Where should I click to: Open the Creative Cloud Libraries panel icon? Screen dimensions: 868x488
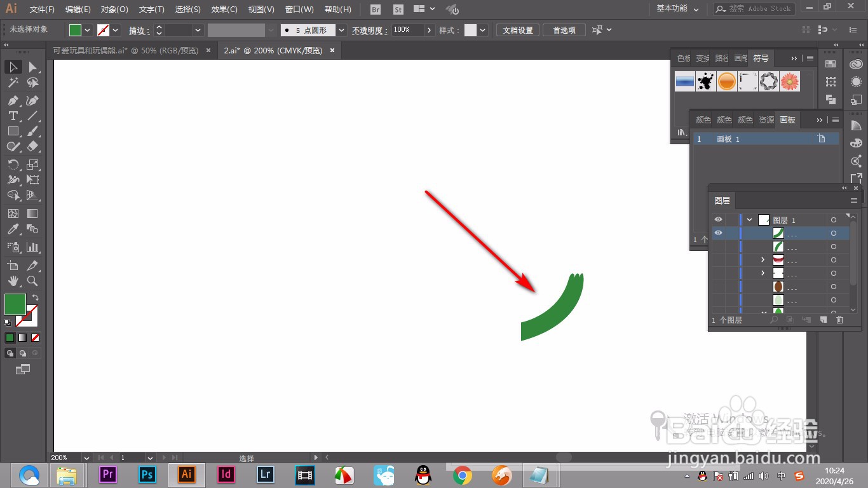pos(856,64)
